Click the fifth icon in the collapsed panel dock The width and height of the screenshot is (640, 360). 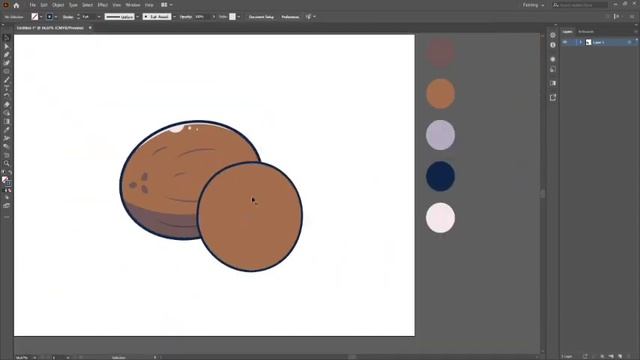coord(553,83)
